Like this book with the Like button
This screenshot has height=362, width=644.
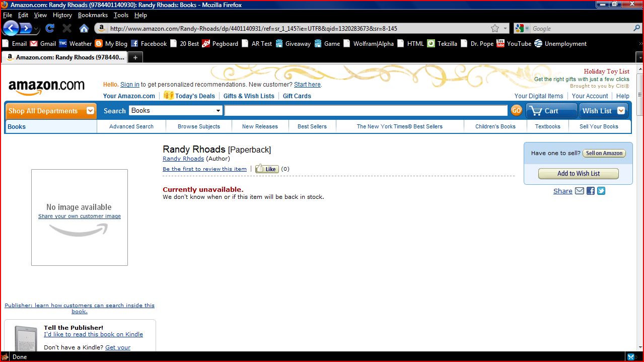point(267,169)
